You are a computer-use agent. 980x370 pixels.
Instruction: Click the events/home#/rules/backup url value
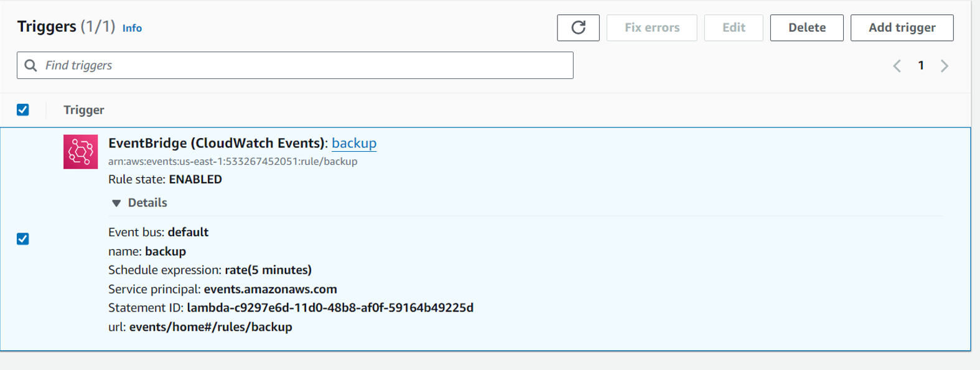click(210, 327)
